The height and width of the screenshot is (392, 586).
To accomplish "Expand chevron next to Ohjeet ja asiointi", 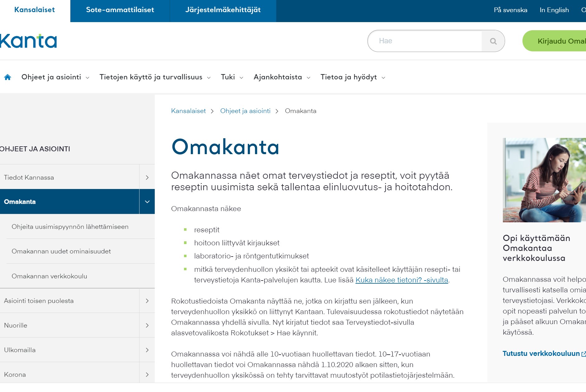I will click(87, 78).
